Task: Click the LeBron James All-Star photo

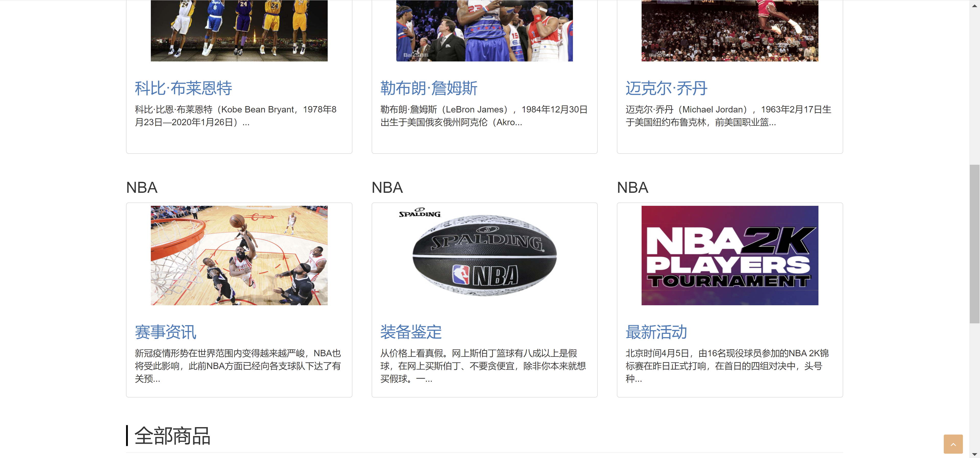Action: [x=484, y=30]
